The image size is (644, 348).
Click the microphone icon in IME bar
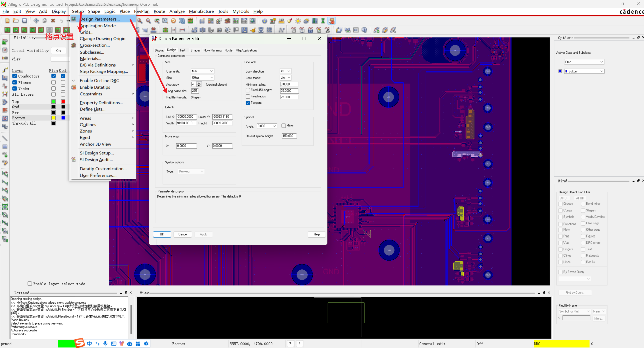105,343
